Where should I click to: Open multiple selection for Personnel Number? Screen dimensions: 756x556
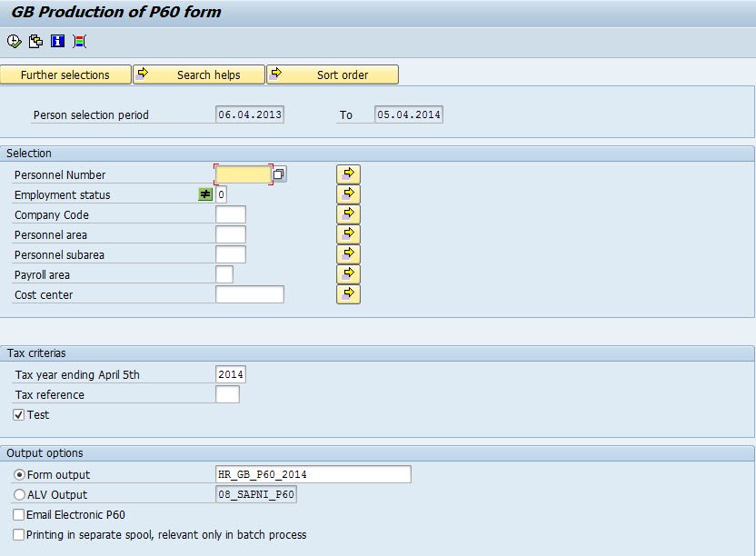click(348, 174)
